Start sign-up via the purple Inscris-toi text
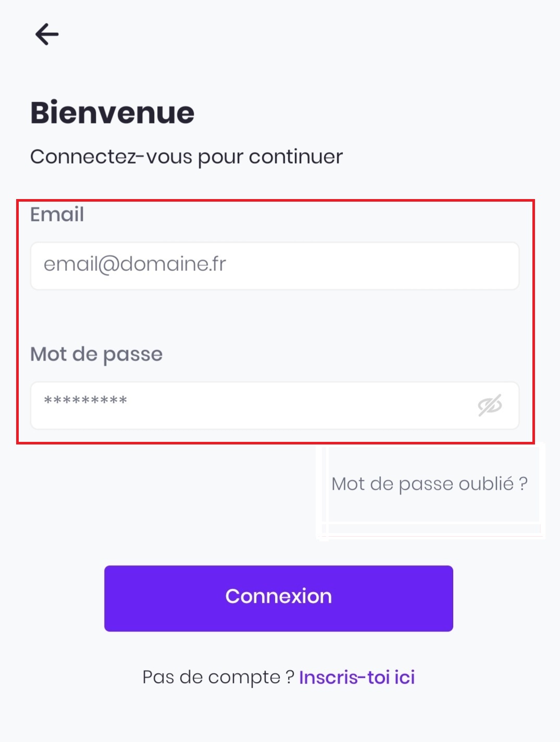The image size is (560, 742). [357, 677]
